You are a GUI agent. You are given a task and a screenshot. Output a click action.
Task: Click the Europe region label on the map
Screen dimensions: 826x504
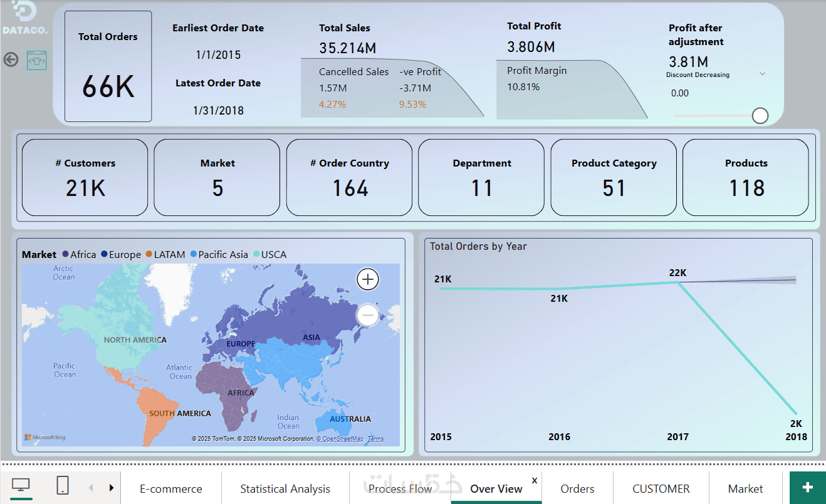(241, 344)
